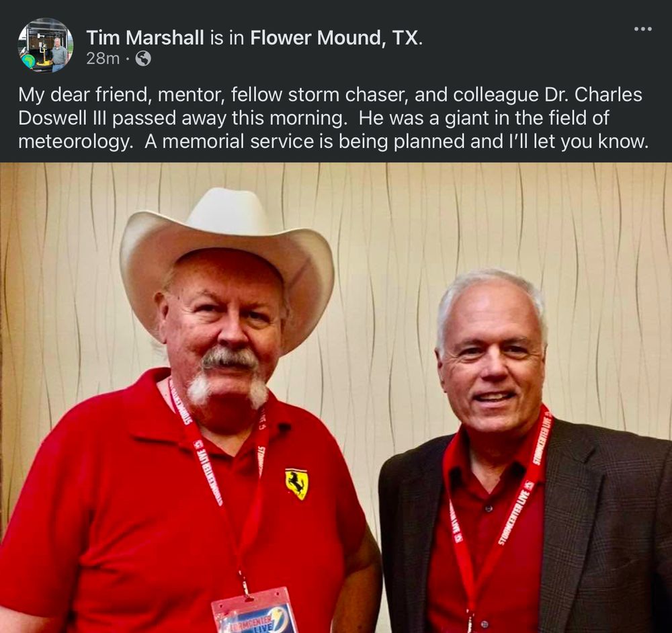The height and width of the screenshot is (633, 672).
Task: Open the attached photo of two men
Action: pyautogui.click(x=336, y=398)
